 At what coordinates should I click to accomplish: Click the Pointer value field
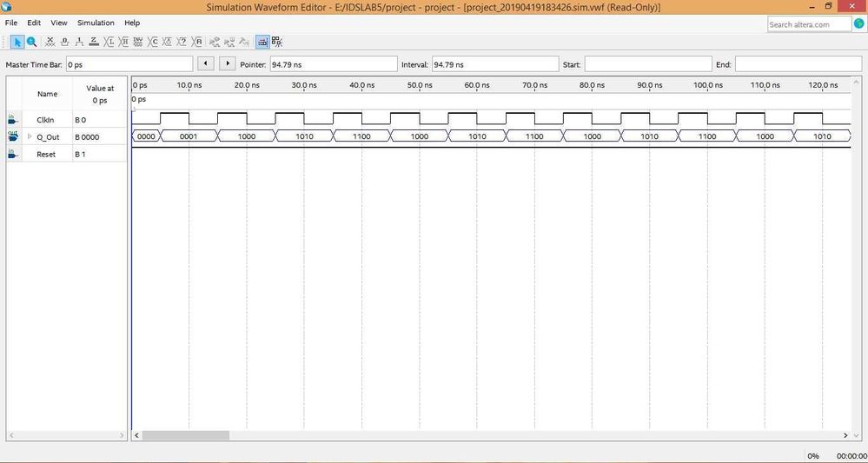tap(334, 65)
